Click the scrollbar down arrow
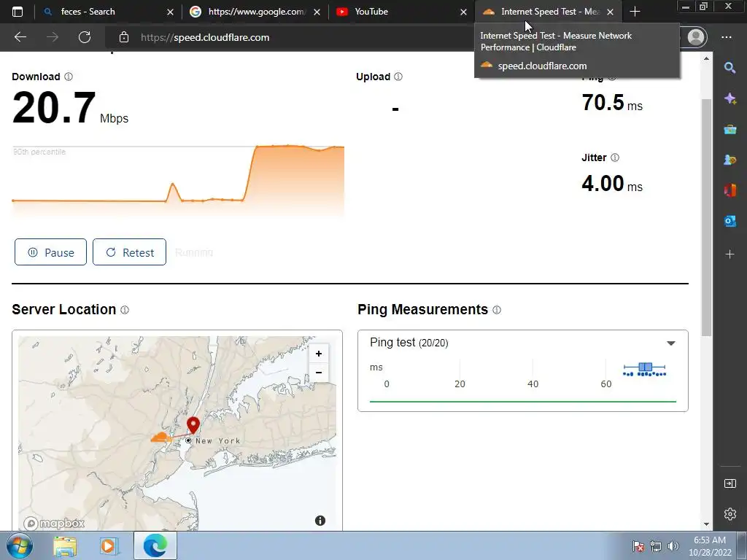The height and width of the screenshot is (560, 747). (x=706, y=524)
